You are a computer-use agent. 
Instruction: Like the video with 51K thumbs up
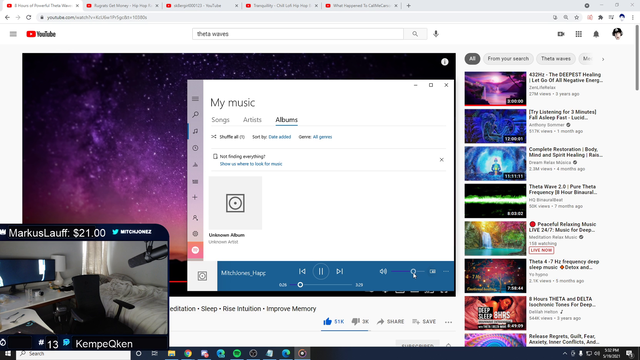click(333, 322)
